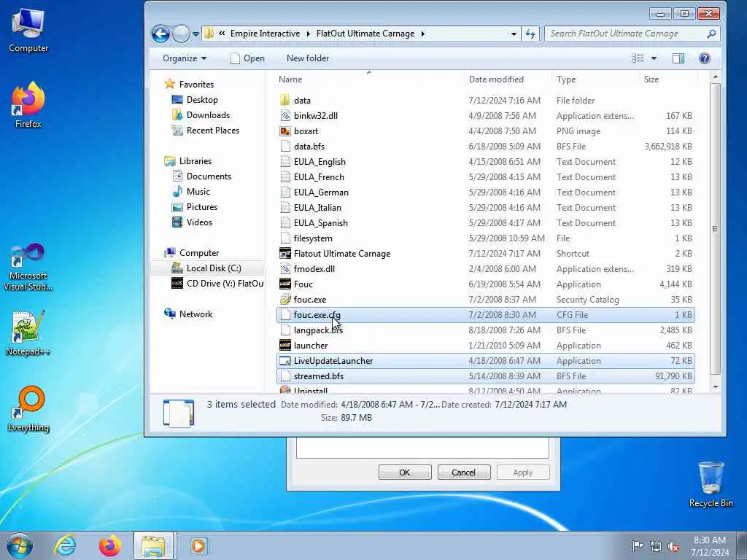The height and width of the screenshot is (560, 747).
Task: Open the view options dropdown arrow
Action: 654,58
